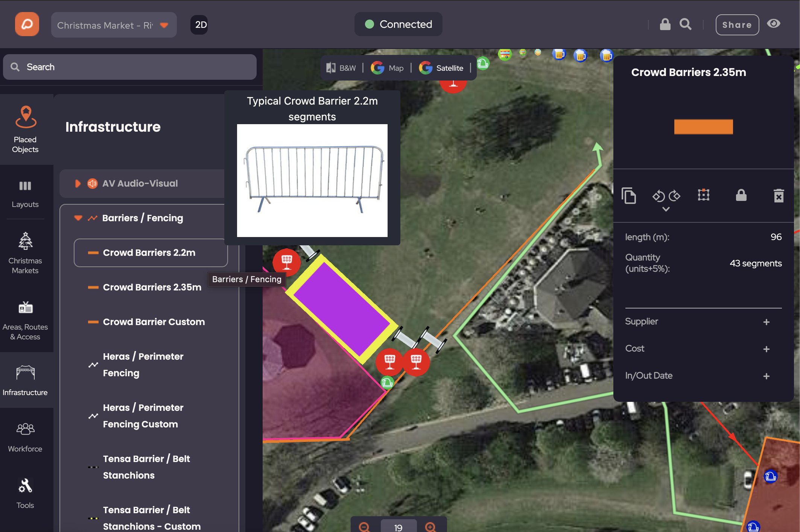Collapse the Barriers / Fencing category
Screen dimensions: 800x532
[78, 218]
